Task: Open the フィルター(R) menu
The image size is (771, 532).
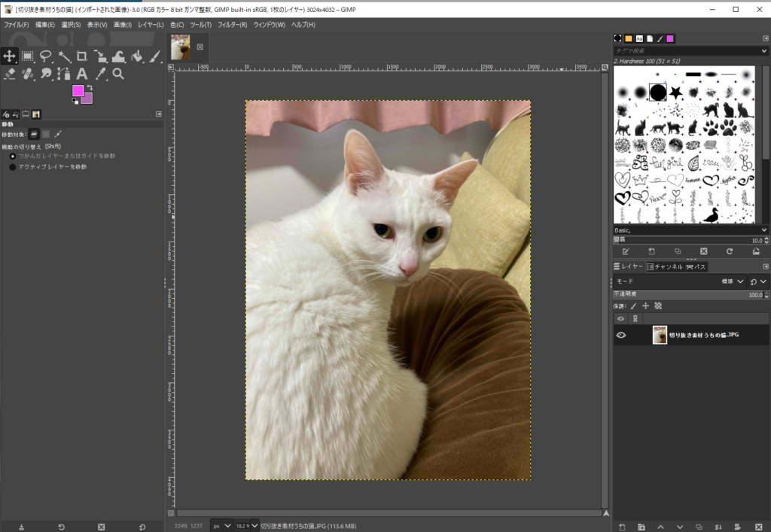Action: [230, 25]
